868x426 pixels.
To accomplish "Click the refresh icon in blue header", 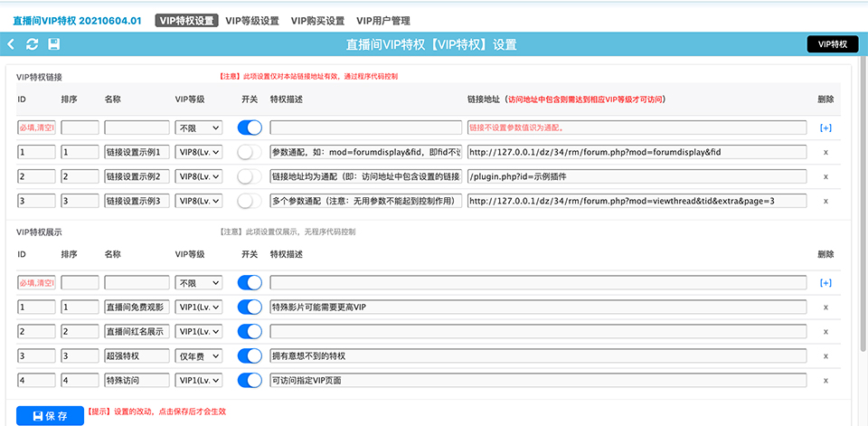I will 33,44.
